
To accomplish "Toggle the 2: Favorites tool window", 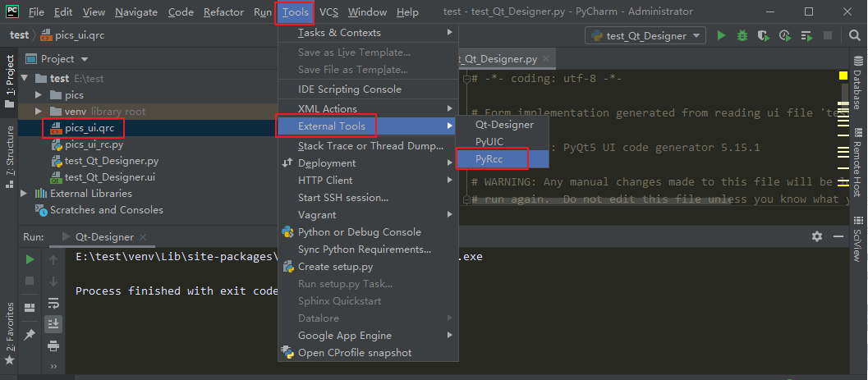I will point(9,334).
